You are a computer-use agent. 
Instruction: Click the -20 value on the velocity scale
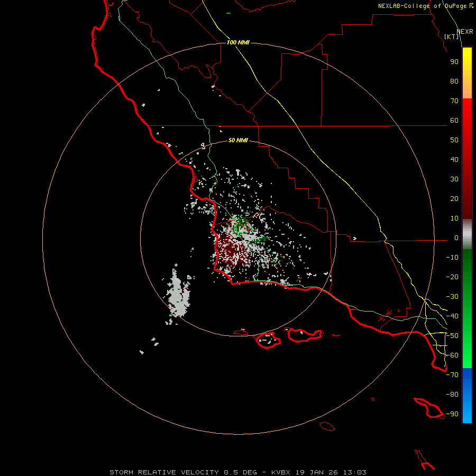pos(452,277)
